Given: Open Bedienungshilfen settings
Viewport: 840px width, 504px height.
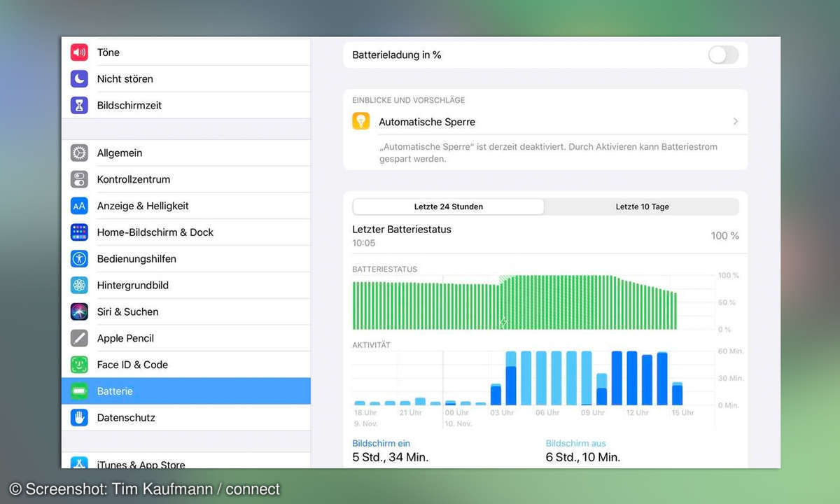Looking at the screenshot, I should coord(186,258).
